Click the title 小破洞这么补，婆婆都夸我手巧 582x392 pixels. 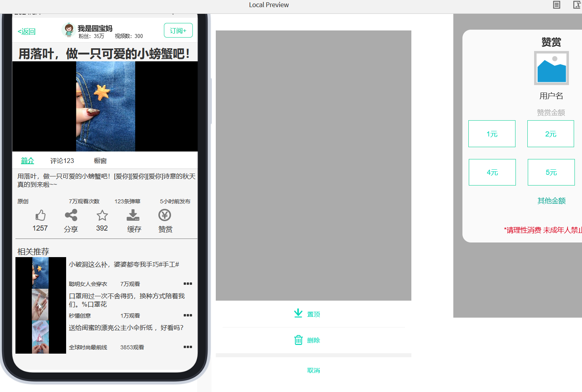point(124,264)
